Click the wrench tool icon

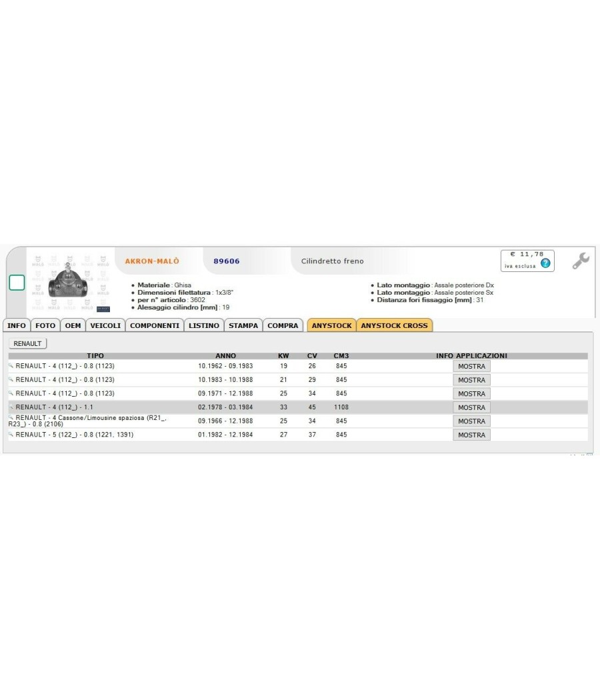[x=581, y=261]
